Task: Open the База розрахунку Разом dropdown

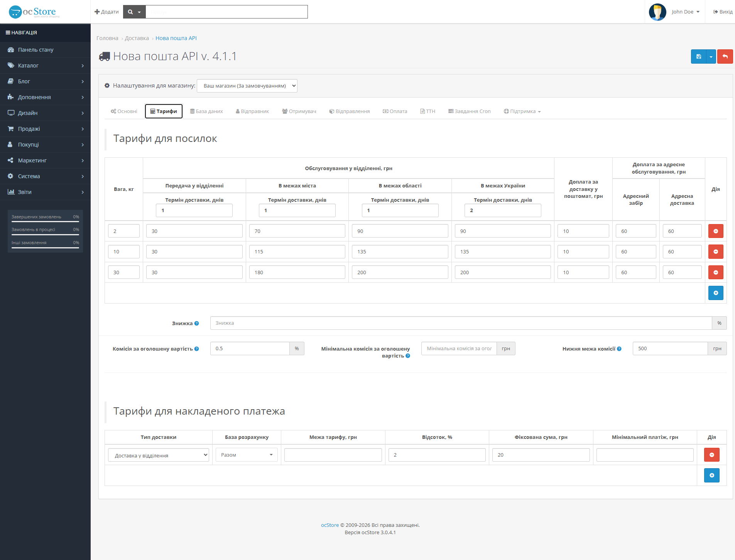Action: point(247,455)
